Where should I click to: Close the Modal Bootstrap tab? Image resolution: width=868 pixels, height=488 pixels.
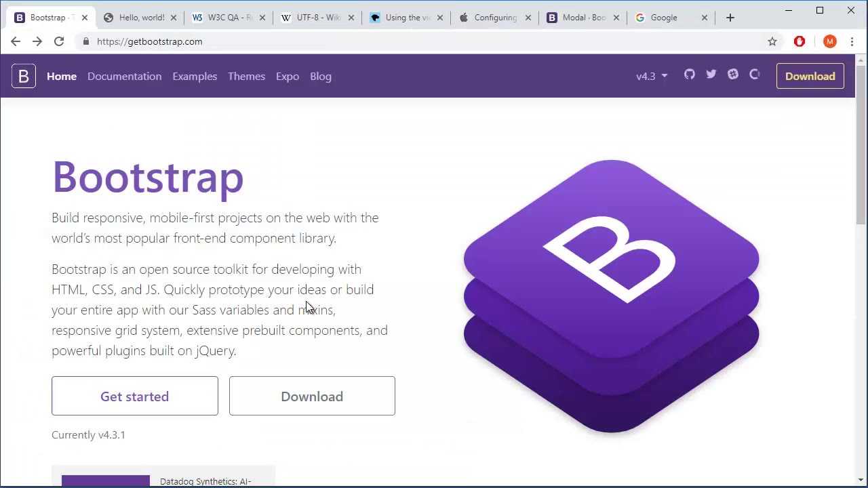(x=616, y=18)
